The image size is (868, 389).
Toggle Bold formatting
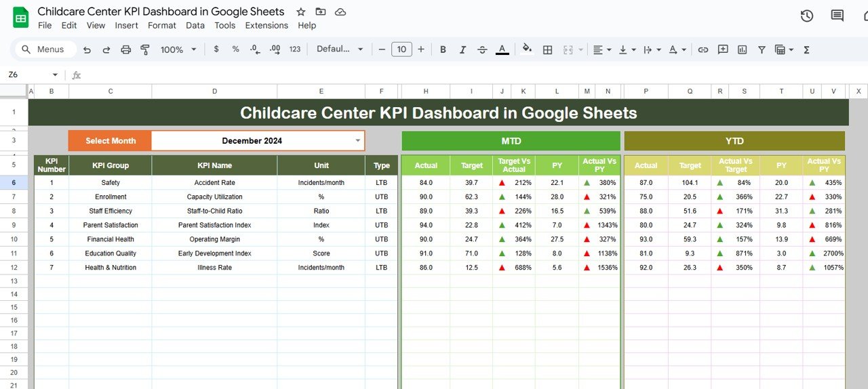pos(443,49)
